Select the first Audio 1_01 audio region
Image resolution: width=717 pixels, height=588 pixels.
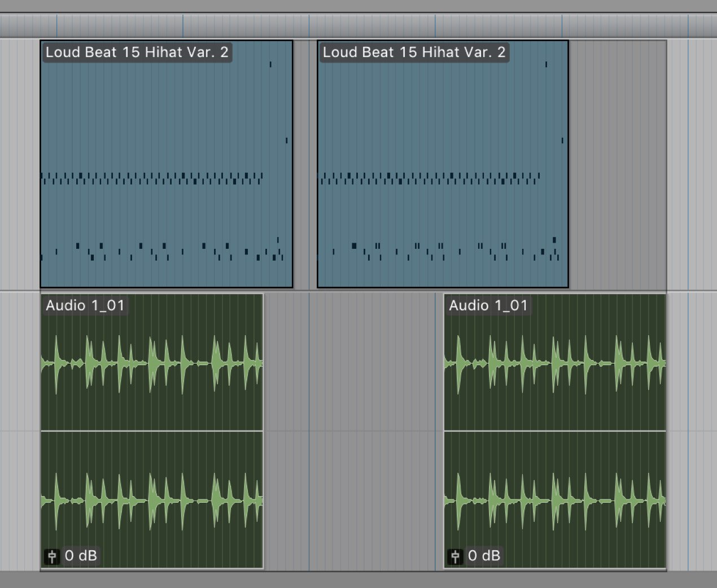click(x=152, y=431)
